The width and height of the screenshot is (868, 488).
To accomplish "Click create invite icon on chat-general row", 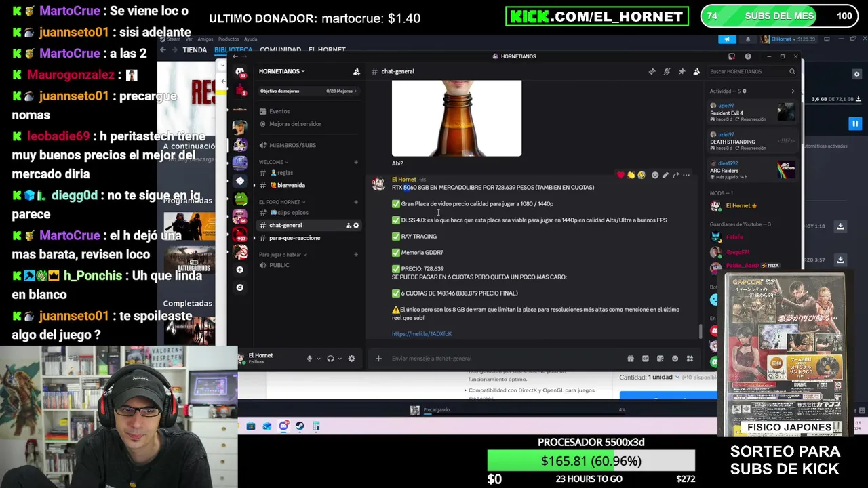I will tap(349, 225).
